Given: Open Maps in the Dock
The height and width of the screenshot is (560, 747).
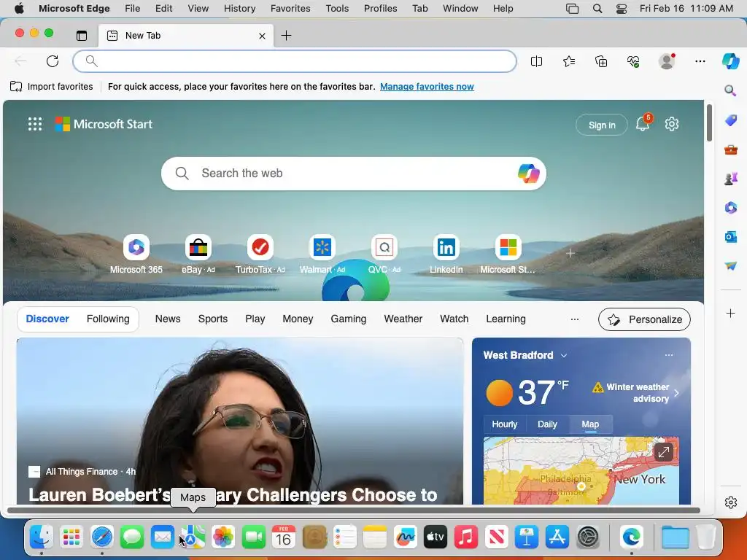Looking at the screenshot, I should pyautogui.click(x=193, y=537).
